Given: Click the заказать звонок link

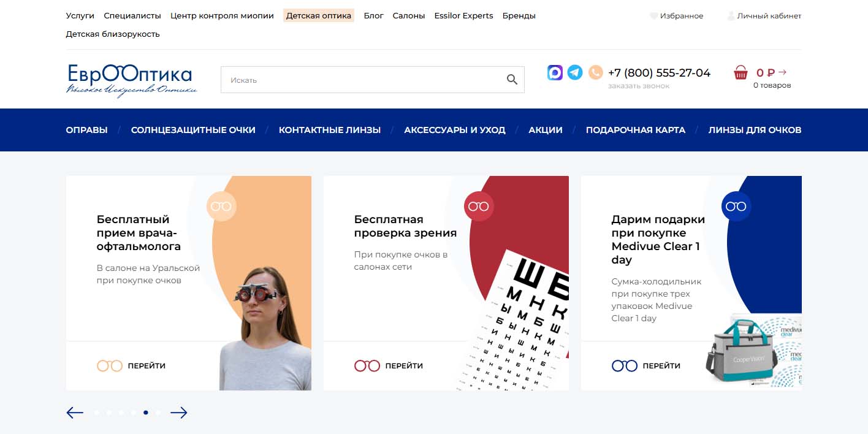Looking at the screenshot, I should [639, 86].
